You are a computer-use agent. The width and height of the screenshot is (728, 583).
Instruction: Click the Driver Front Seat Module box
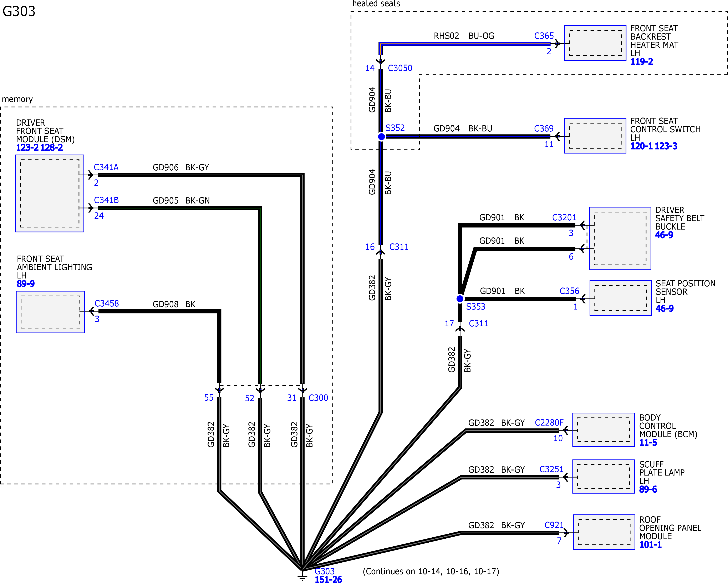point(50,193)
